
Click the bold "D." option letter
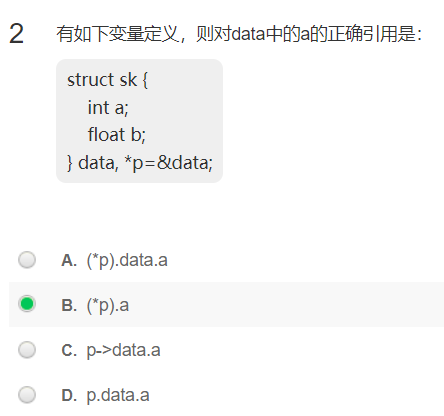point(69,395)
